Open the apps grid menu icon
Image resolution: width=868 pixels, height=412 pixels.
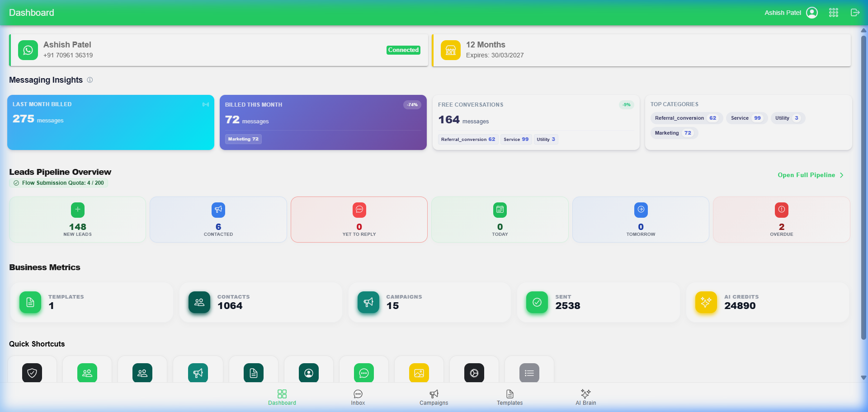pyautogui.click(x=834, y=13)
